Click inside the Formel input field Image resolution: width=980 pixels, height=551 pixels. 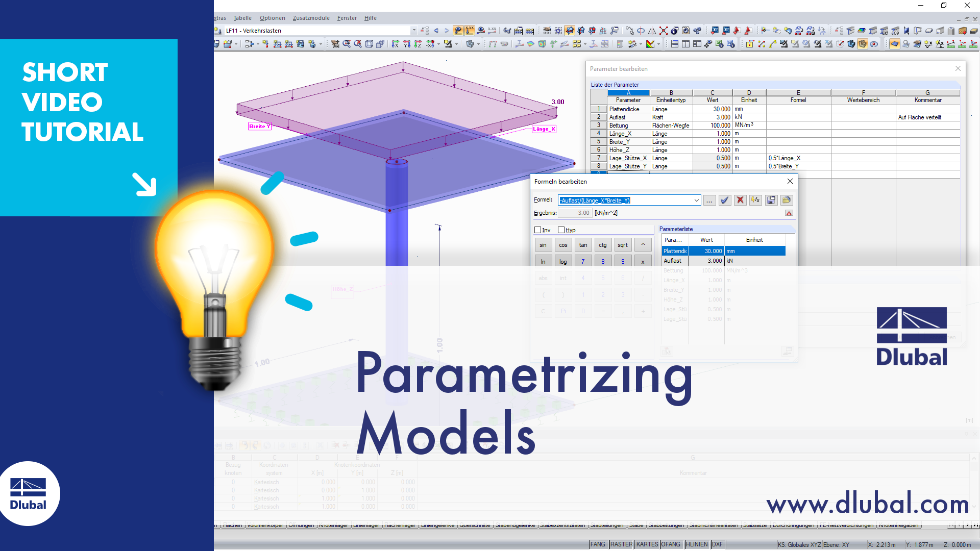(x=612, y=200)
